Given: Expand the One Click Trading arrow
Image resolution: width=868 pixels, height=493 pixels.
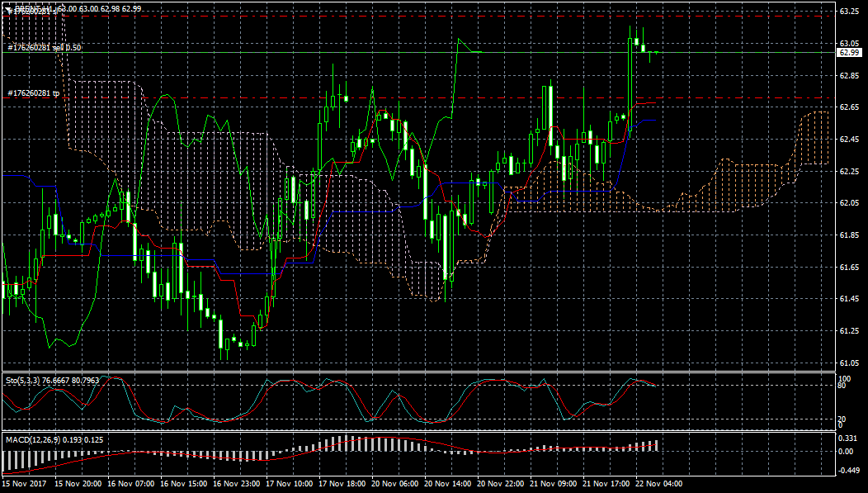Looking at the screenshot, I should pyautogui.click(x=7, y=8).
